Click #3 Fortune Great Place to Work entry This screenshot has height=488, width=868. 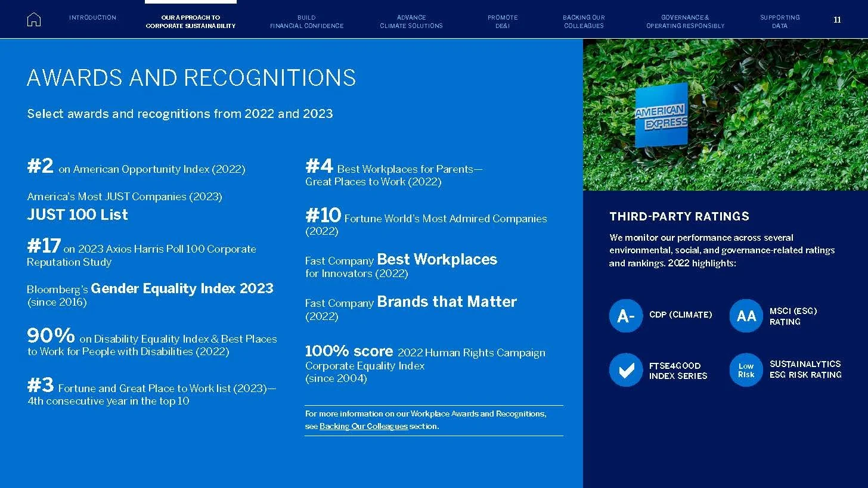[x=152, y=391]
